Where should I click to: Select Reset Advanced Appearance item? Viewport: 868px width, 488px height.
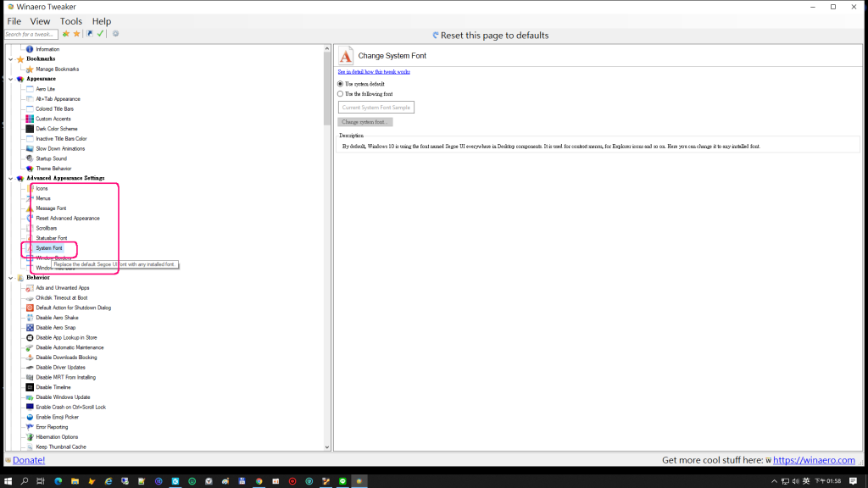point(68,219)
